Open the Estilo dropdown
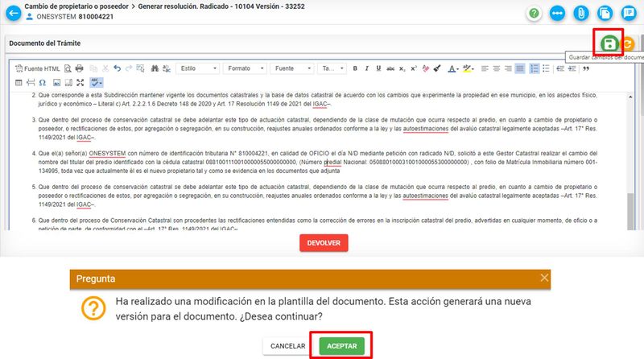Image resolution: width=644 pixels, height=359 pixels. [x=197, y=68]
